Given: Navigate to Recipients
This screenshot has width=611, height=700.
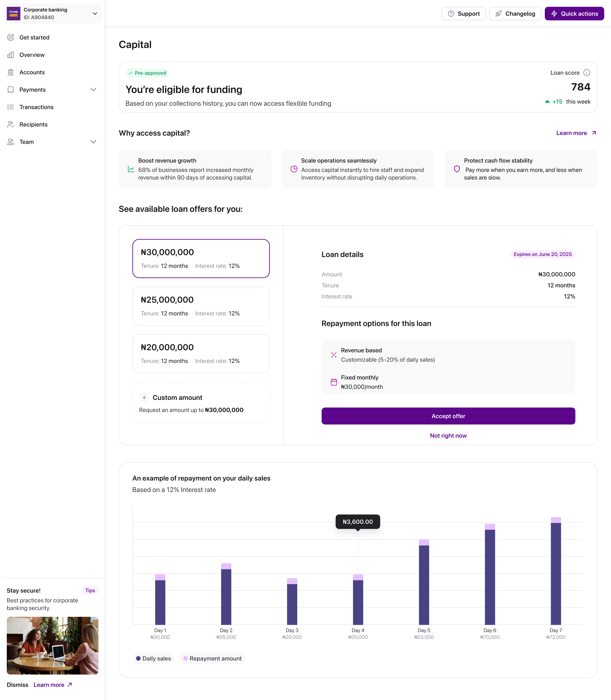Looking at the screenshot, I should [53, 125].
